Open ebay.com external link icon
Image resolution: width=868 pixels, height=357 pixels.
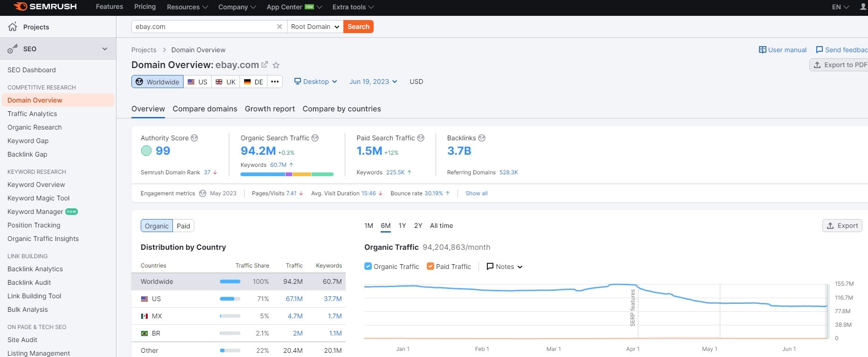click(x=265, y=65)
